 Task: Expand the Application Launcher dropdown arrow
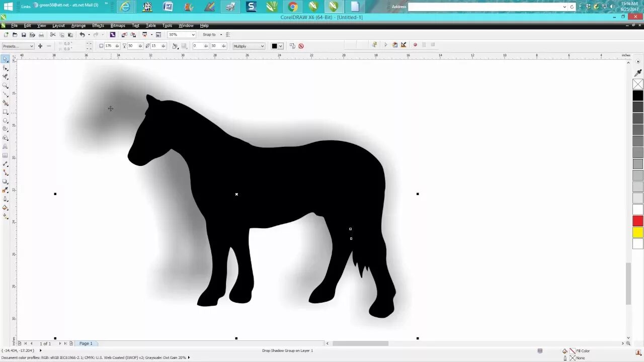coord(151,35)
